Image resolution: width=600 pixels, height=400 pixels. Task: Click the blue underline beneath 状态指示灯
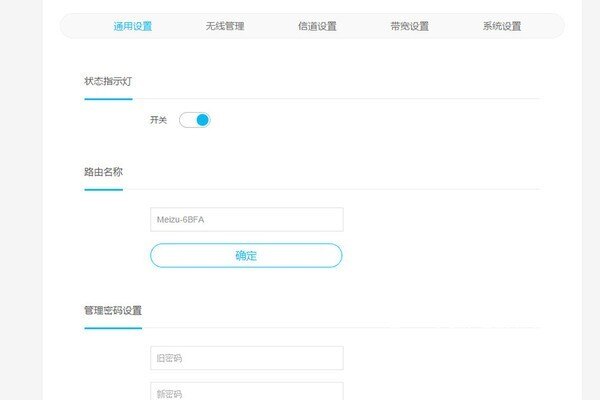(x=108, y=99)
